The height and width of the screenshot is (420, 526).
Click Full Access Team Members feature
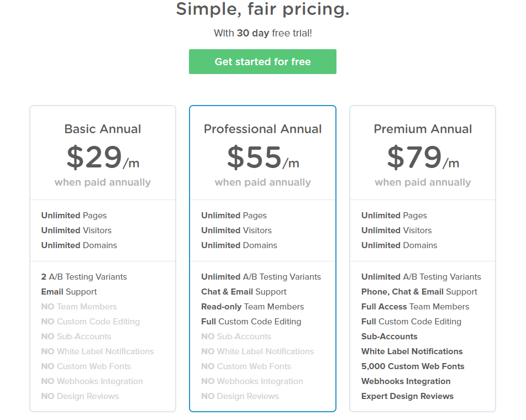point(415,307)
